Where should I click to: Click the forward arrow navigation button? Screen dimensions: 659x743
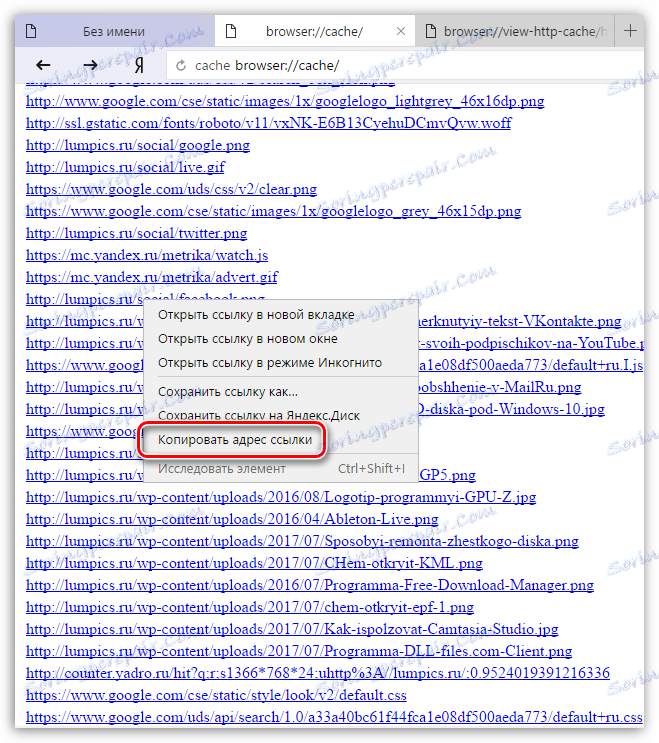coord(90,65)
